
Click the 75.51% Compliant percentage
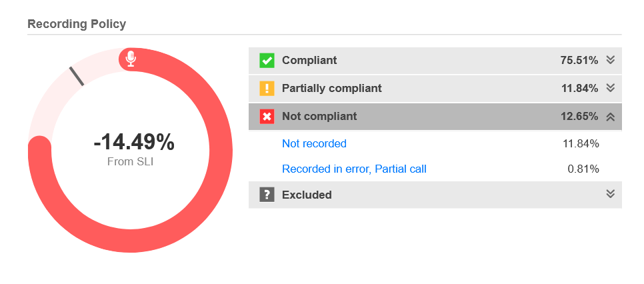(x=579, y=60)
